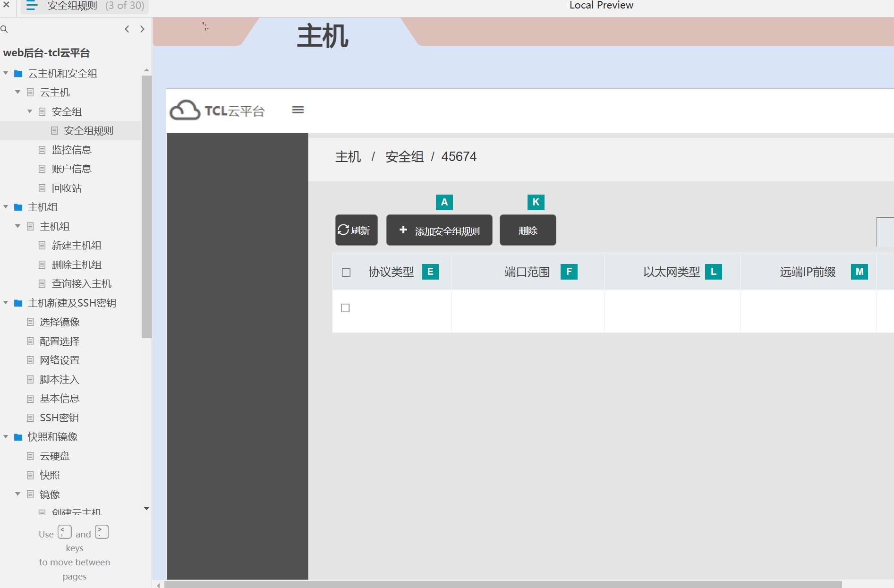Open footnote marker L beside 以太网类型
894x588 pixels.
714,272
